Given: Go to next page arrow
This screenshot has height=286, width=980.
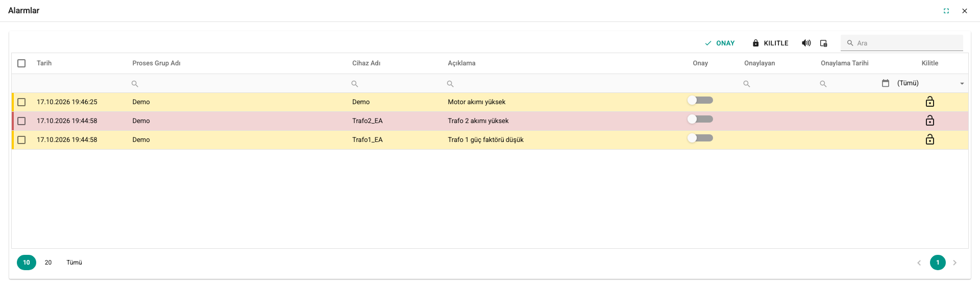Looking at the screenshot, I should [x=955, y=263].
